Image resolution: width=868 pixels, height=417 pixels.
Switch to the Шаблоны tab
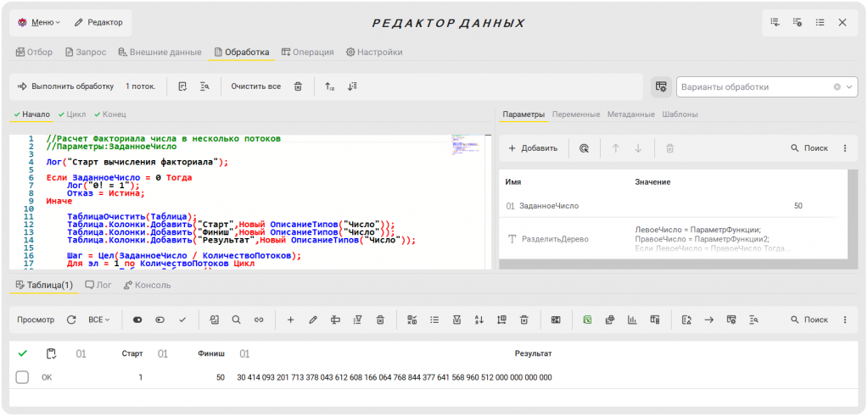(680, 114)
